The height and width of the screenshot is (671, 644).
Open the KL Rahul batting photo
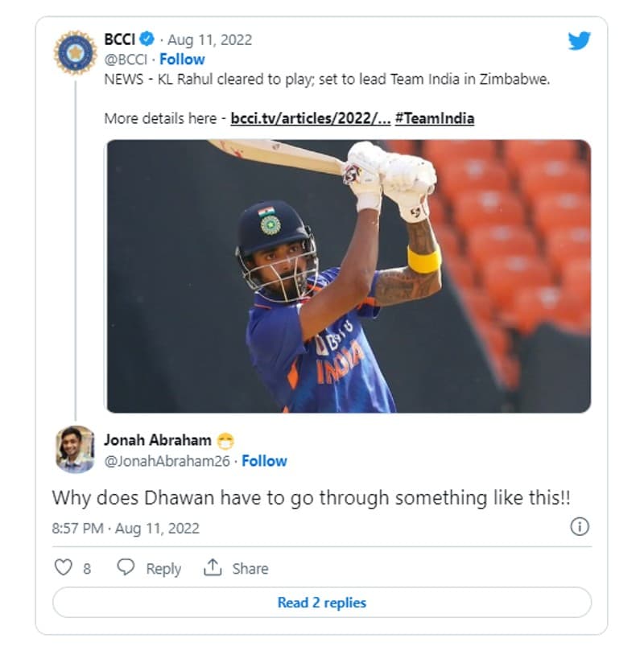348,276
